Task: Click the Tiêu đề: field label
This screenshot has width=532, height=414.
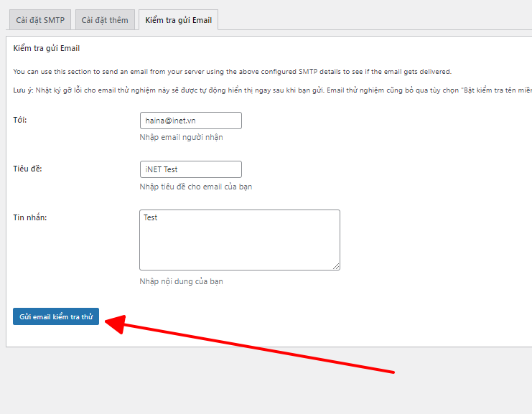Action: [27, 169]
